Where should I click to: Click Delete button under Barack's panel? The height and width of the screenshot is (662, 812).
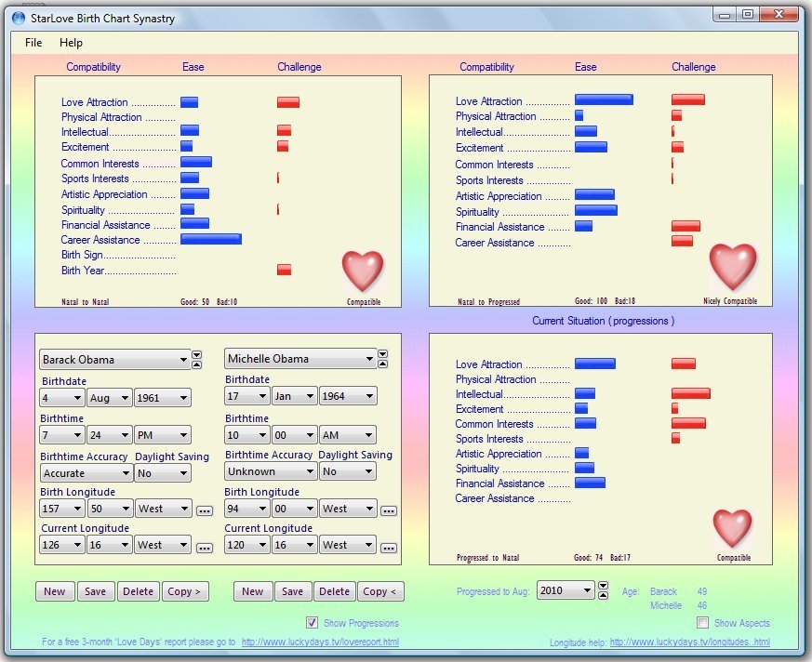tap(138, 591)
